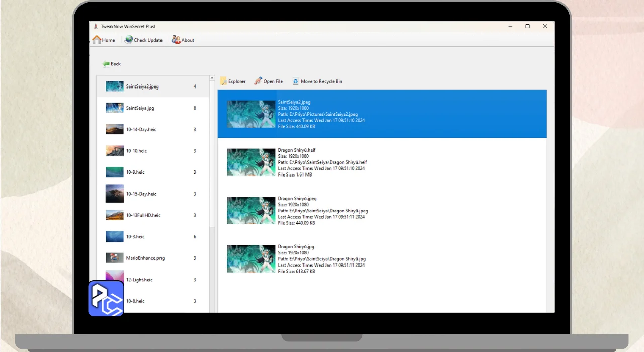Click the green Back arrow icon
This screenshot has height=352, width=644.
[106, 64]
